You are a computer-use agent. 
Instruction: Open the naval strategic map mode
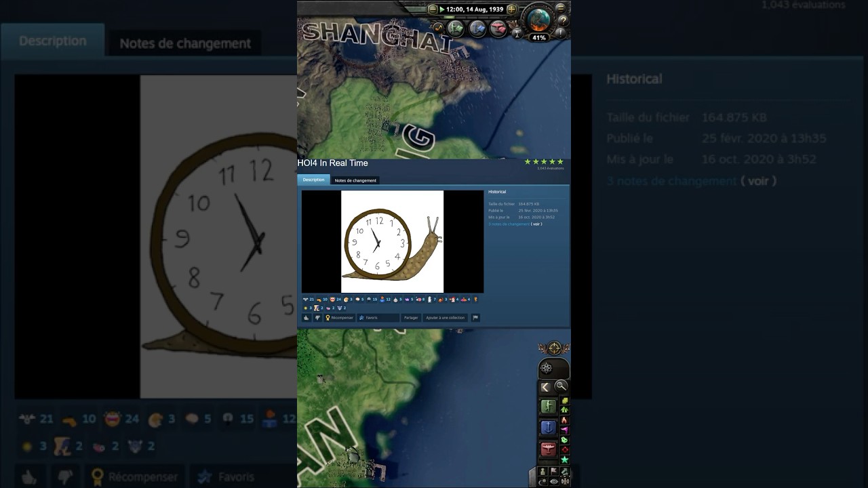[477, 28]
